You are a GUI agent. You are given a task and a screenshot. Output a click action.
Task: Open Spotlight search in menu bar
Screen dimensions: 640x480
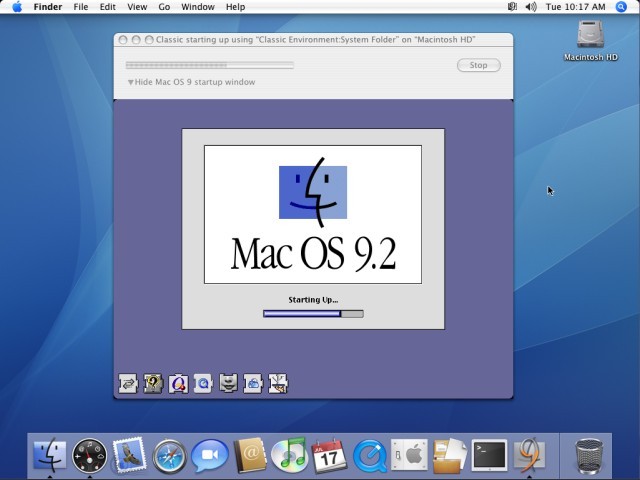(621, 7)
